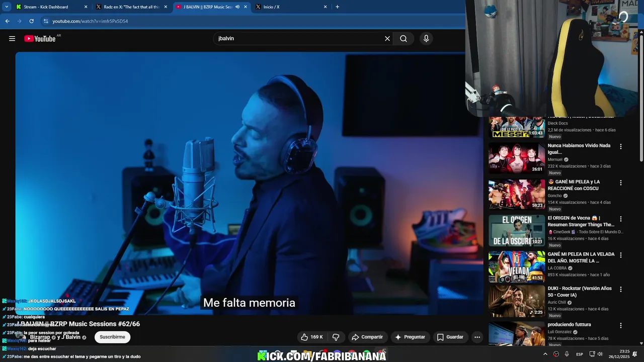Open options for El ORIGEN de Vecna video
The width and height of the screenshot is (644, 362).
[620, 219]
